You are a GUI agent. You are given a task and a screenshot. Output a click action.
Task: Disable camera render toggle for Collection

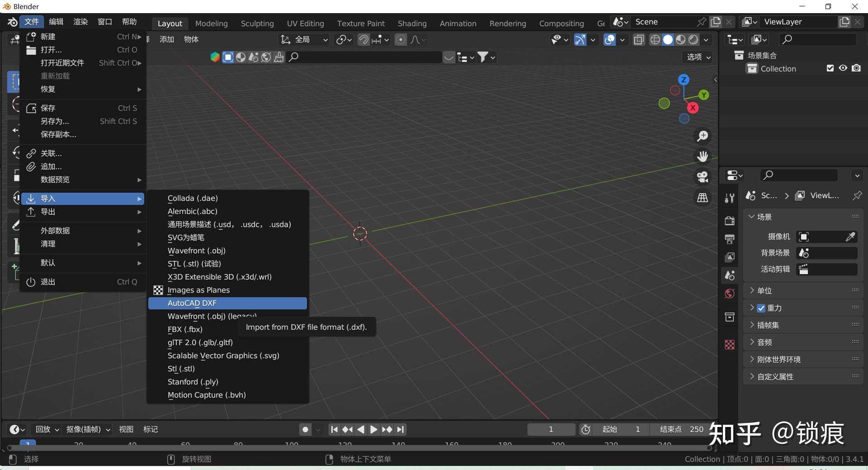pos(856,68)
